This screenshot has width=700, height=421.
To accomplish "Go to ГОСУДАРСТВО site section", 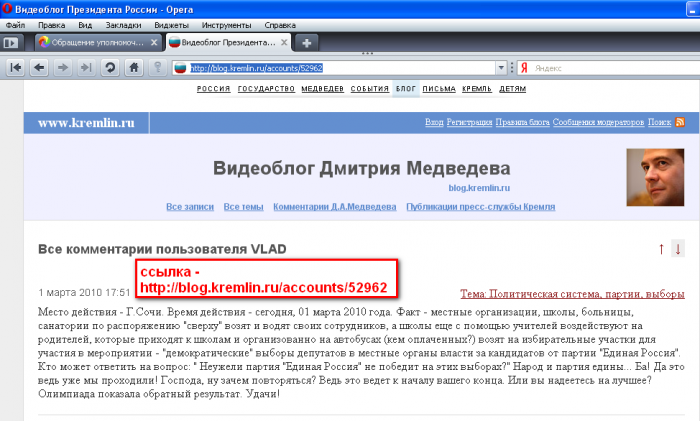I will tap(267, 89).
